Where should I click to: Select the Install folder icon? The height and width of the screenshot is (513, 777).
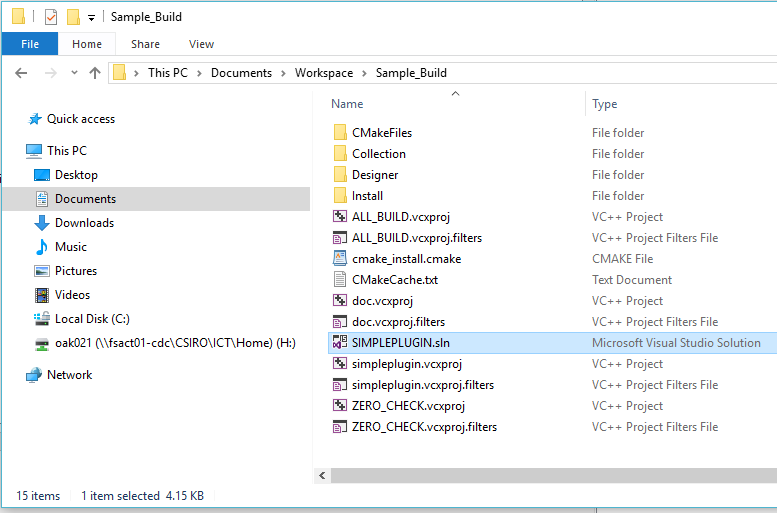pos(340,196)
